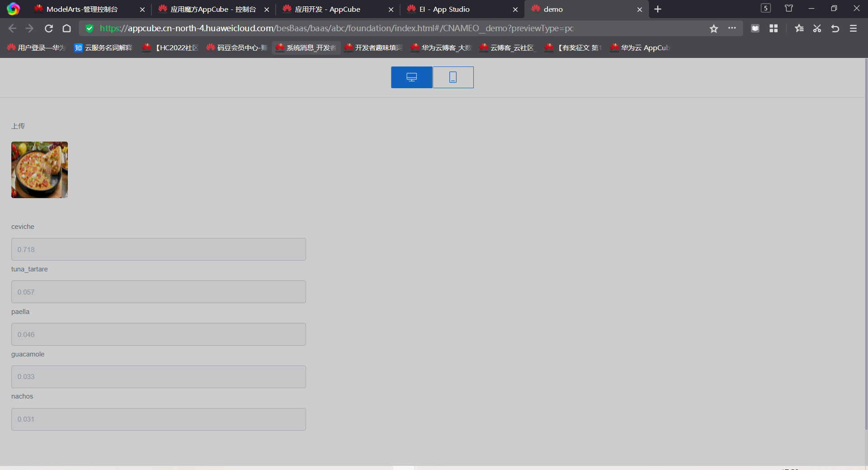Click the scissors screenshot tool icon

(x=817, y=28)
